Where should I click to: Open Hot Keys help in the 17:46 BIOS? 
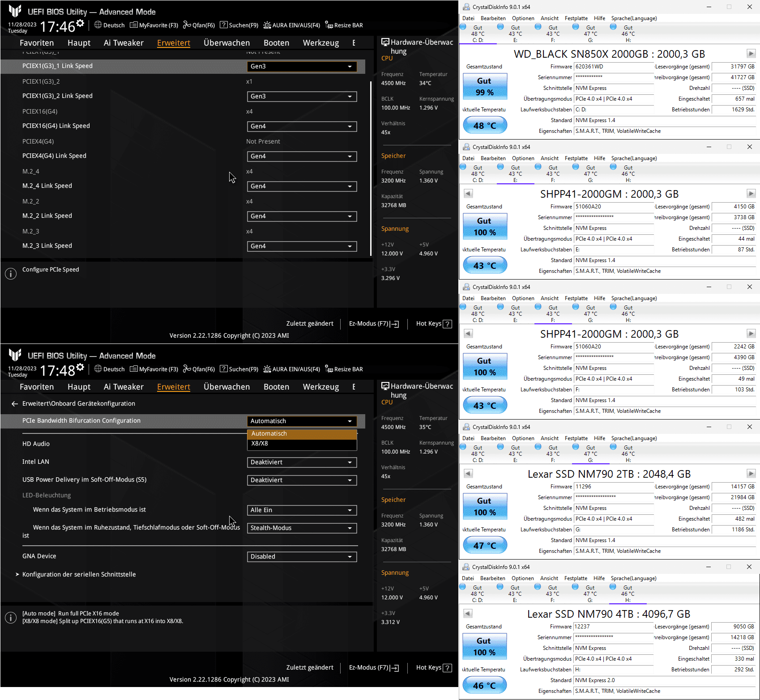coord(434,323)
